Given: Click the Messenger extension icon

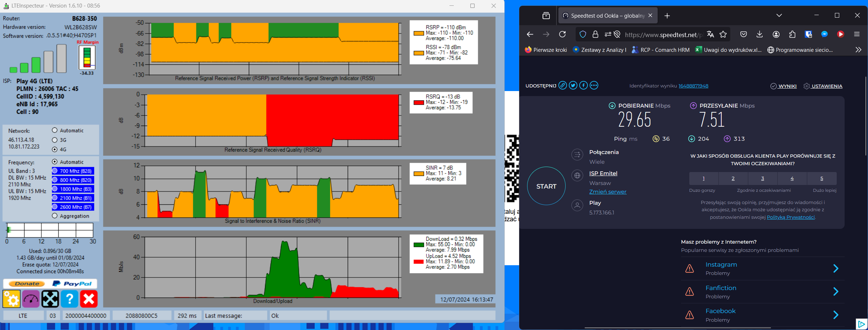Looking at the screenshot, I should (824, 34).
